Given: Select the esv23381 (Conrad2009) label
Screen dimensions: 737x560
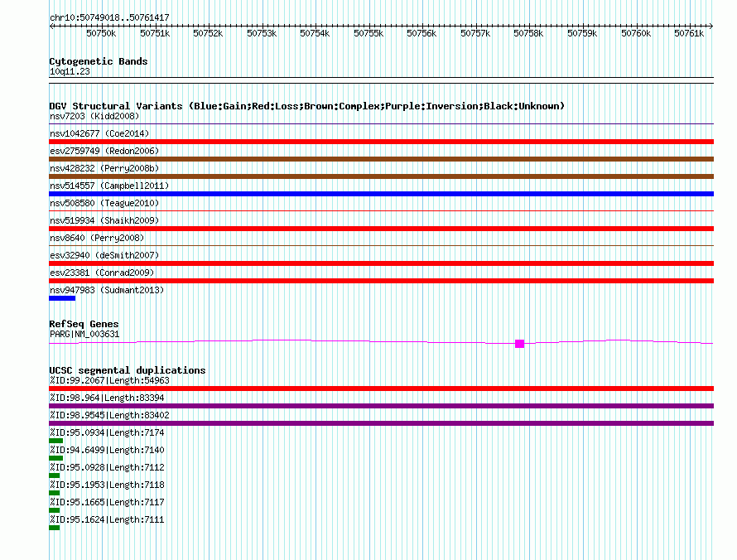Looking at the screenshot, I should (x=102, y=273).
